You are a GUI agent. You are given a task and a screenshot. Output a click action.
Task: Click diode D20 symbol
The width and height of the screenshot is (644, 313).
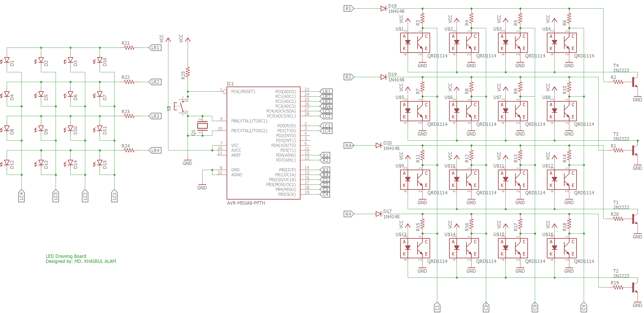378,145
